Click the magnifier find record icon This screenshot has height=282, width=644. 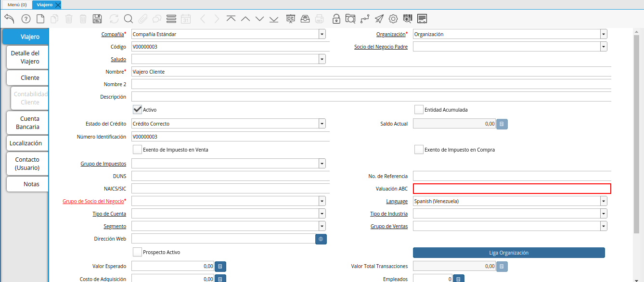pos(128,19)
